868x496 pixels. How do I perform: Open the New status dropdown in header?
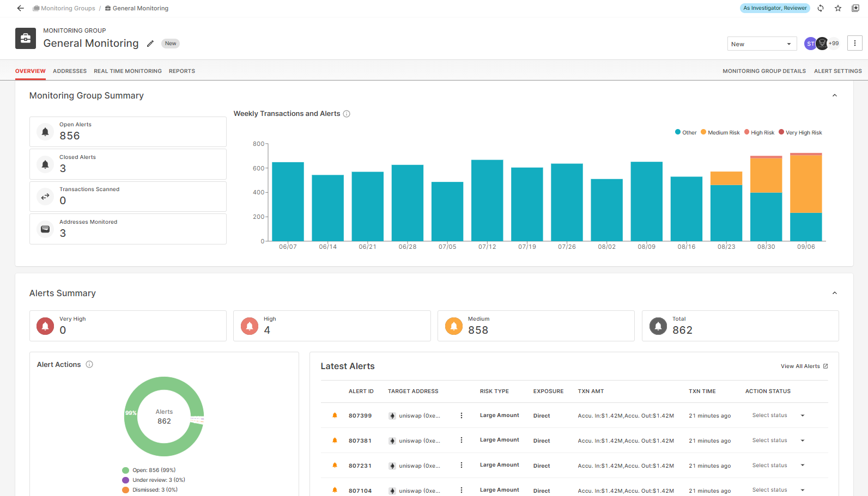coord(762,44)
